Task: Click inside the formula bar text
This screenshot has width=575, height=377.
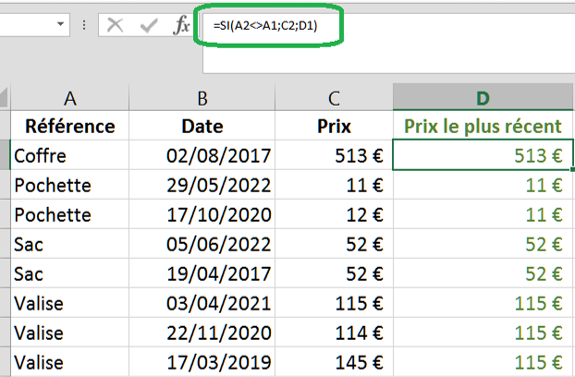Action: coord(265,26)
